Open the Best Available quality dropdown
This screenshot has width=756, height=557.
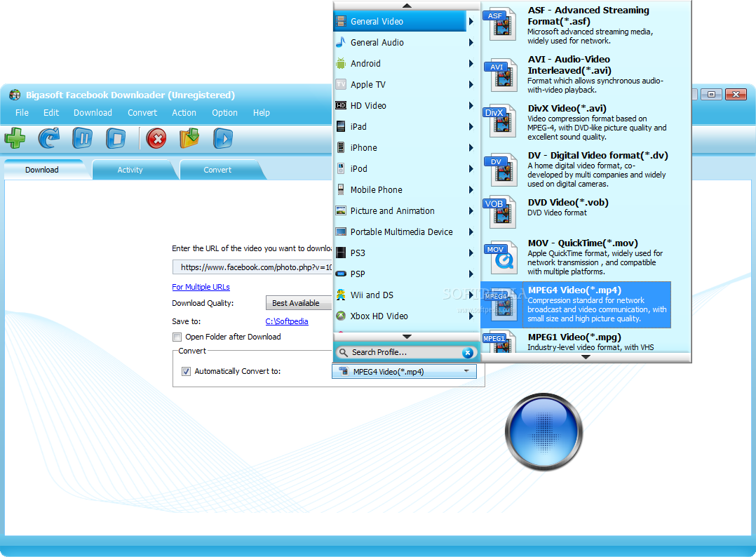(x=299, y=303)
